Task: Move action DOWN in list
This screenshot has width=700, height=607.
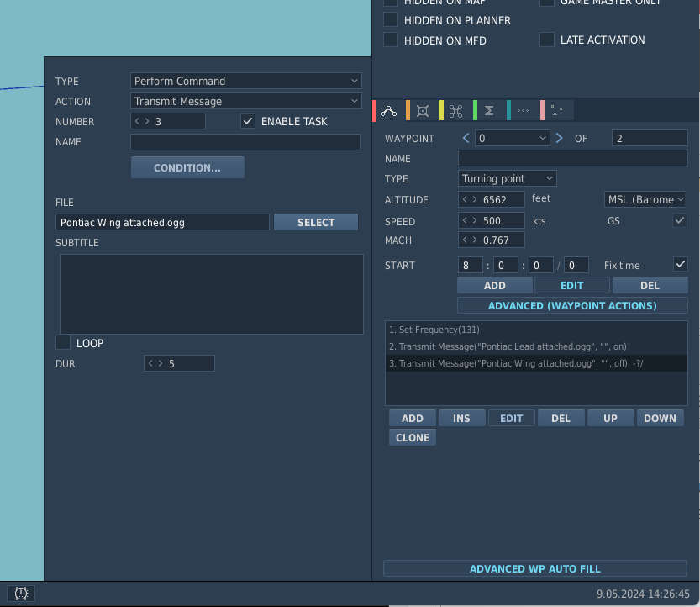Action: coord(660,418)
